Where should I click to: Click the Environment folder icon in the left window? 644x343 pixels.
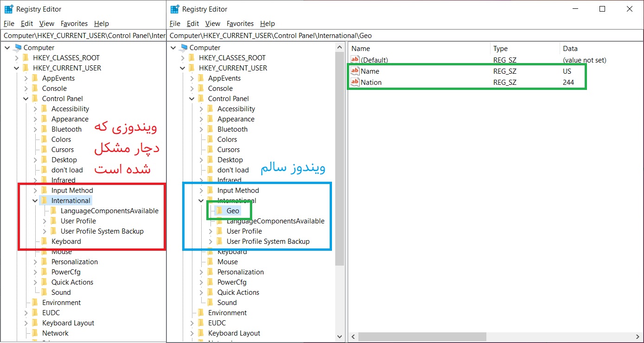[36, 303]
